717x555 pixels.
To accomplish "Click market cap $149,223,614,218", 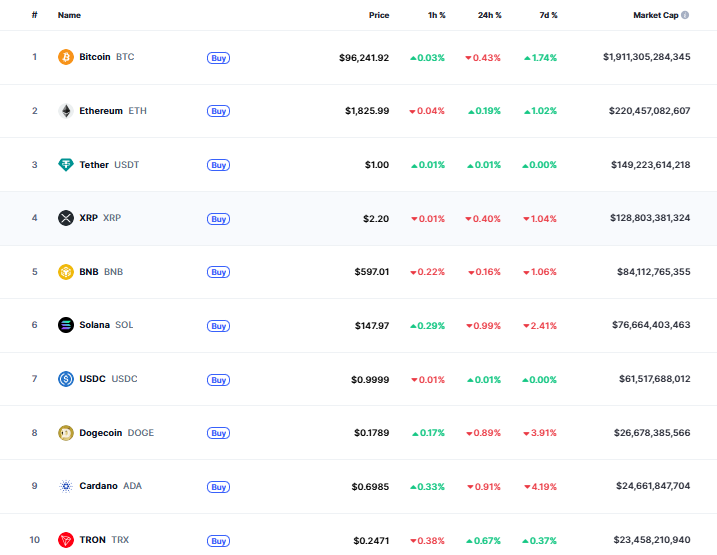I will [x=651, y=165].
